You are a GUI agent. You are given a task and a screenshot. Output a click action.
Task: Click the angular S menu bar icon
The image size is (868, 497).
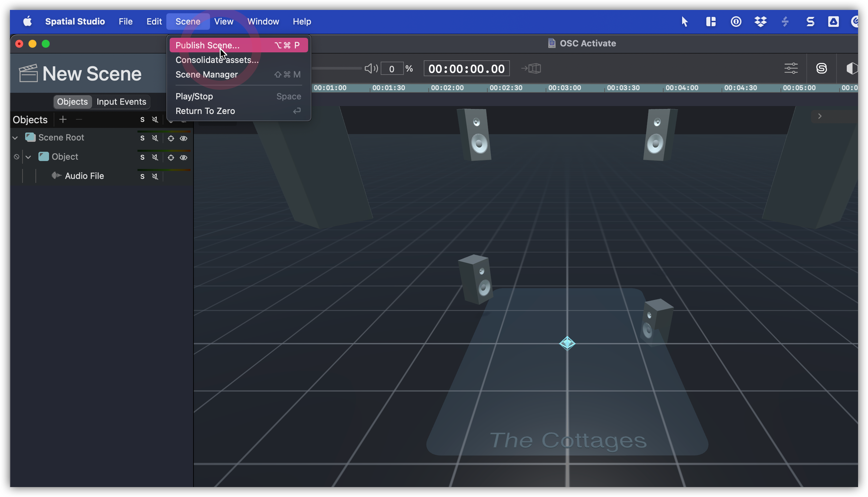(x=810, y=22)
